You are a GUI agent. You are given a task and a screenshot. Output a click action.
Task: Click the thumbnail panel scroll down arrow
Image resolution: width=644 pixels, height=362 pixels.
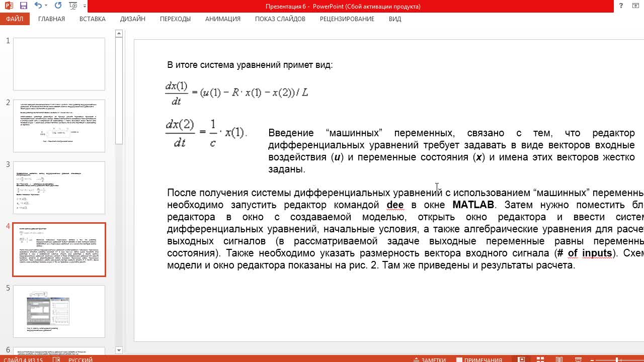[119, 350]
